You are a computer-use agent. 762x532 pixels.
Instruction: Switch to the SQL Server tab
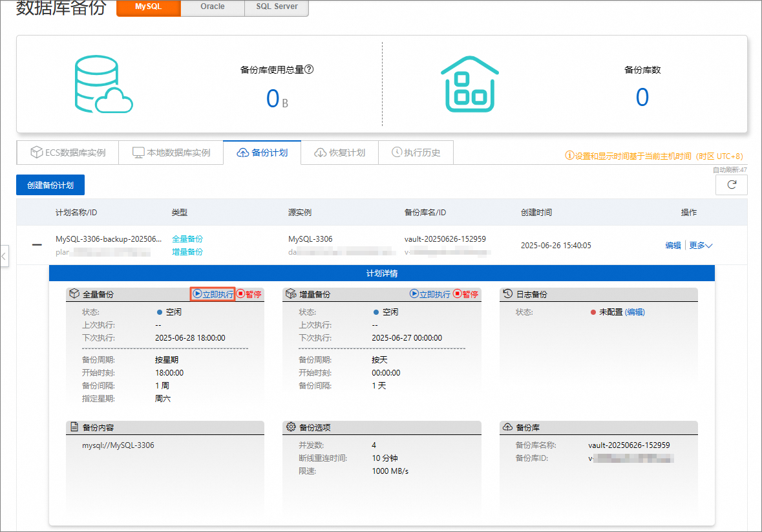277,7
